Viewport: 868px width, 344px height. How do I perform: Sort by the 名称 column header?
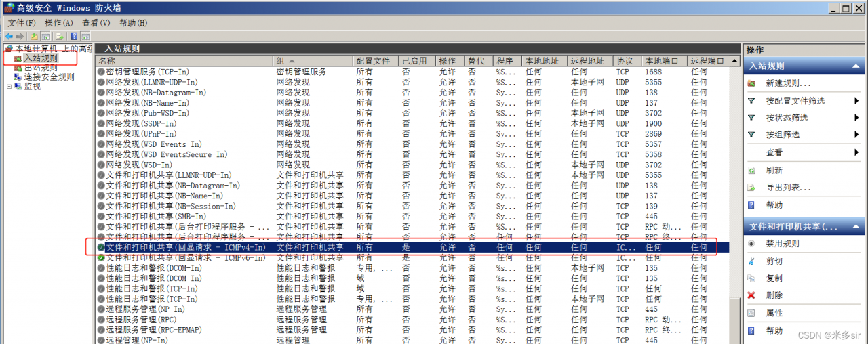[184, 61]
